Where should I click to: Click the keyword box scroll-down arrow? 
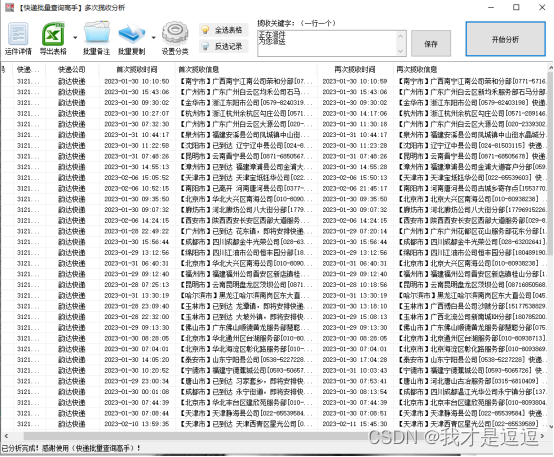(401, 51)
